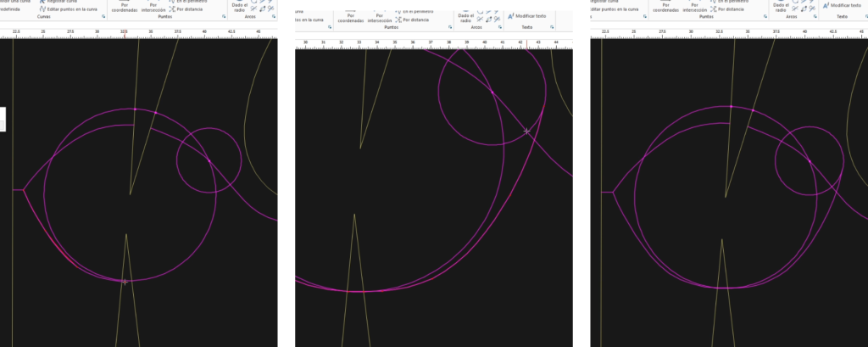
Task: Open the Curvas group launcher in middle screenshot
Action: point(330,26)
